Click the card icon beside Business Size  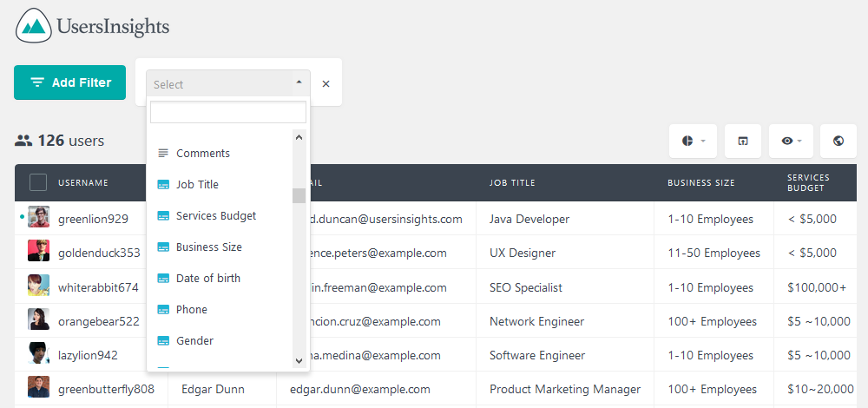[163, 247]
